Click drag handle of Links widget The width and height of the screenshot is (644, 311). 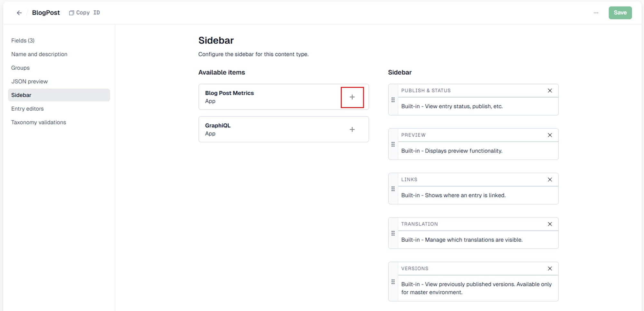393,189
